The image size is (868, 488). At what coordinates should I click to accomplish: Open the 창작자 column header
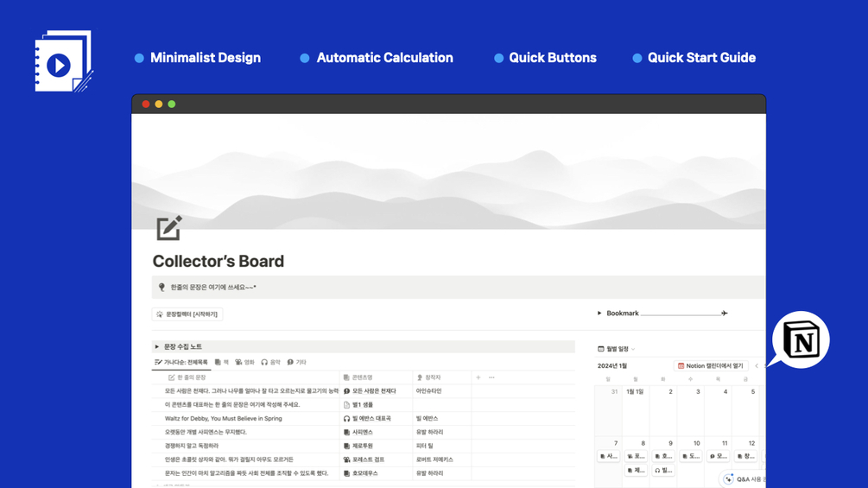(441, 377)
